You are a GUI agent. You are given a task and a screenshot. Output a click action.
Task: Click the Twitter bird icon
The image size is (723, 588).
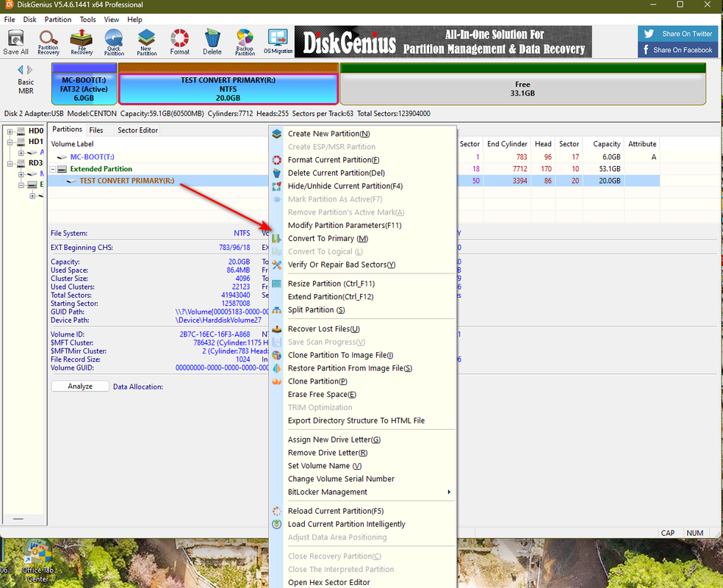coord(649,34)
